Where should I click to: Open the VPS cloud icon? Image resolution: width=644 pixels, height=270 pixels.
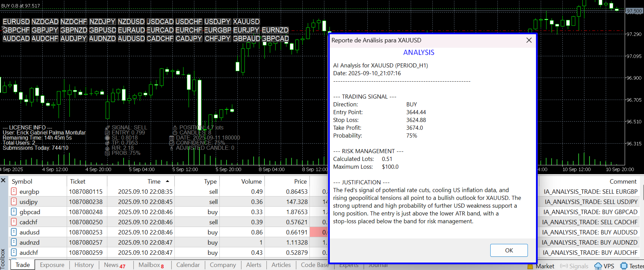(x=598, y=266)
